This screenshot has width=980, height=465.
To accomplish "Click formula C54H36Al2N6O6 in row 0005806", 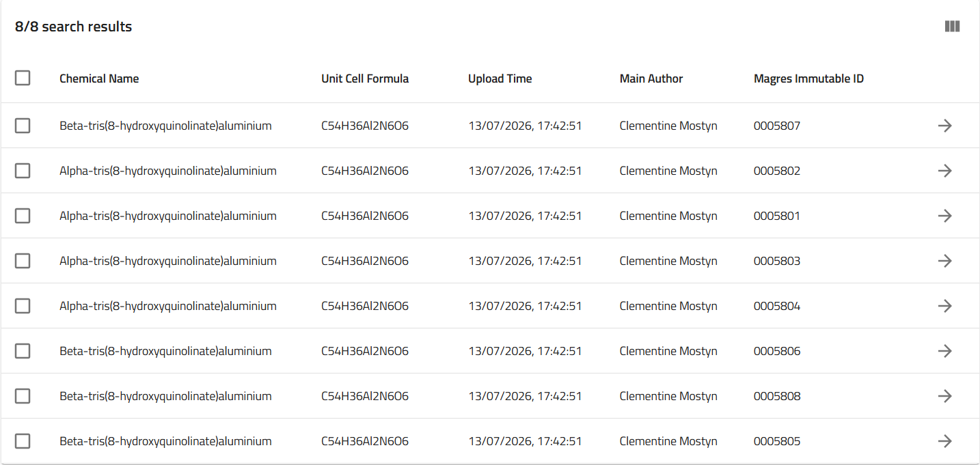I will point(365,351).
